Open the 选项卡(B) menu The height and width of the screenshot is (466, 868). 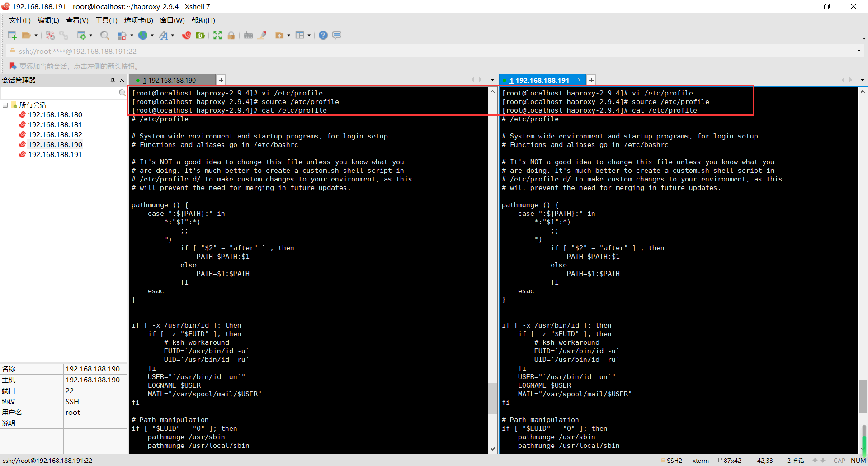[x=138, y=20]
